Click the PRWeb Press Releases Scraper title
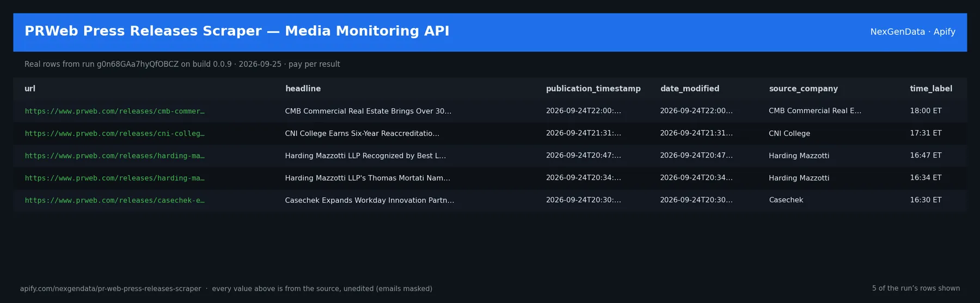 click(x=237, y=32)
